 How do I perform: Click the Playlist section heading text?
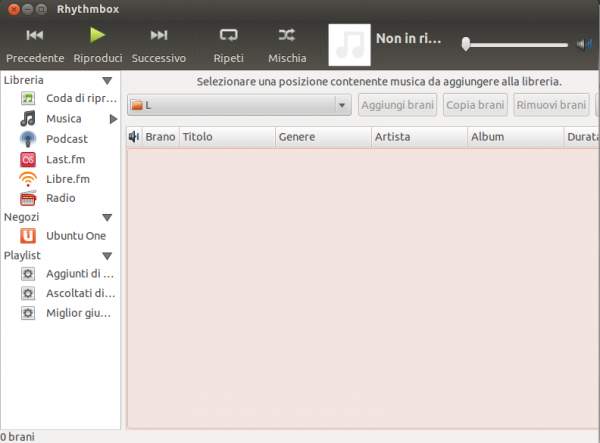[22, 255]
